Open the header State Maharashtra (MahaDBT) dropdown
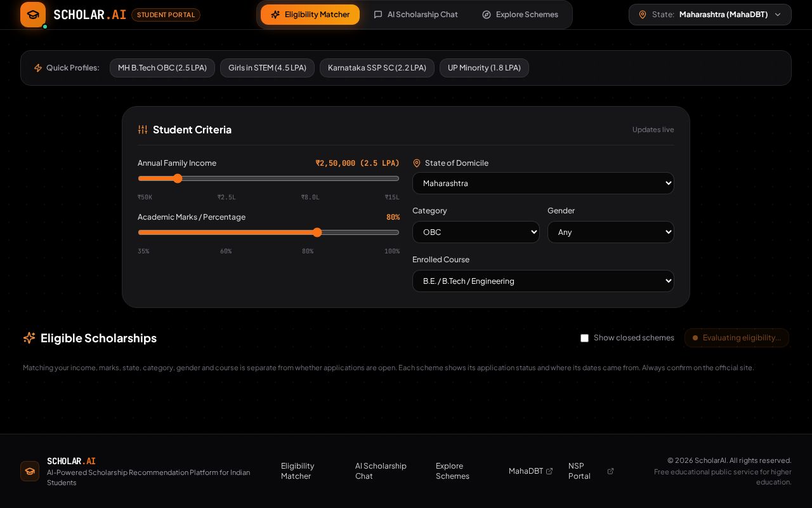Image resolution: width=812 pixels, height=508 pixels. [710, 15]
